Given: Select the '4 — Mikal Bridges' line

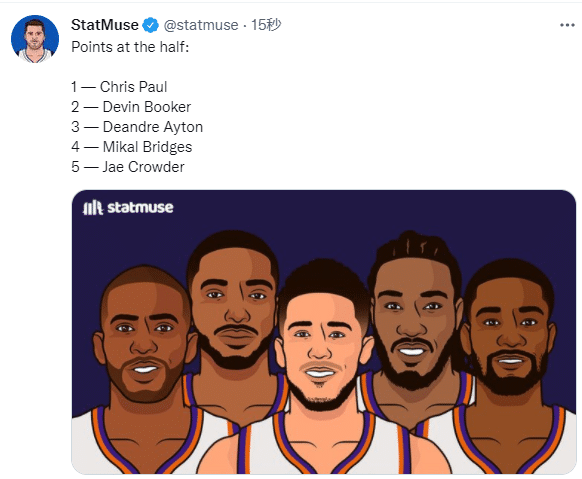Looking at the screenshot, I should 132,147.
